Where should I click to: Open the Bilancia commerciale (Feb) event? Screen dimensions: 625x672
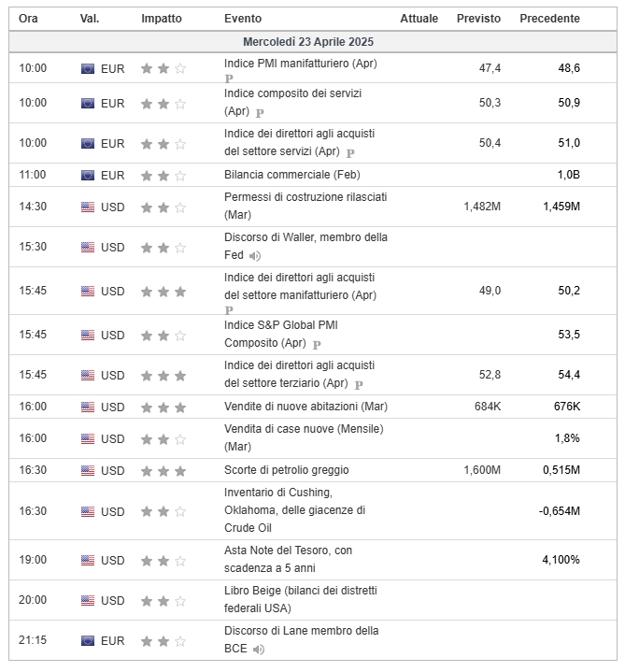click(x=292, y=175)
